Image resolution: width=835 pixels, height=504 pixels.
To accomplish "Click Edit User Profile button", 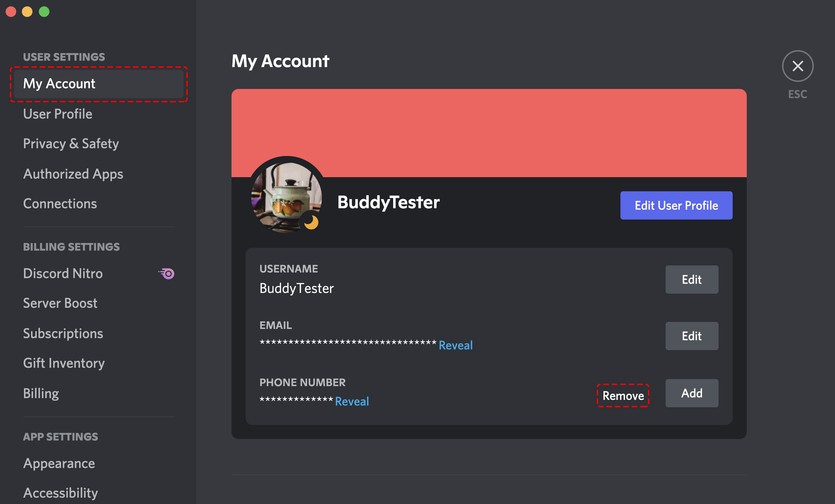I will tap(676, 206).
